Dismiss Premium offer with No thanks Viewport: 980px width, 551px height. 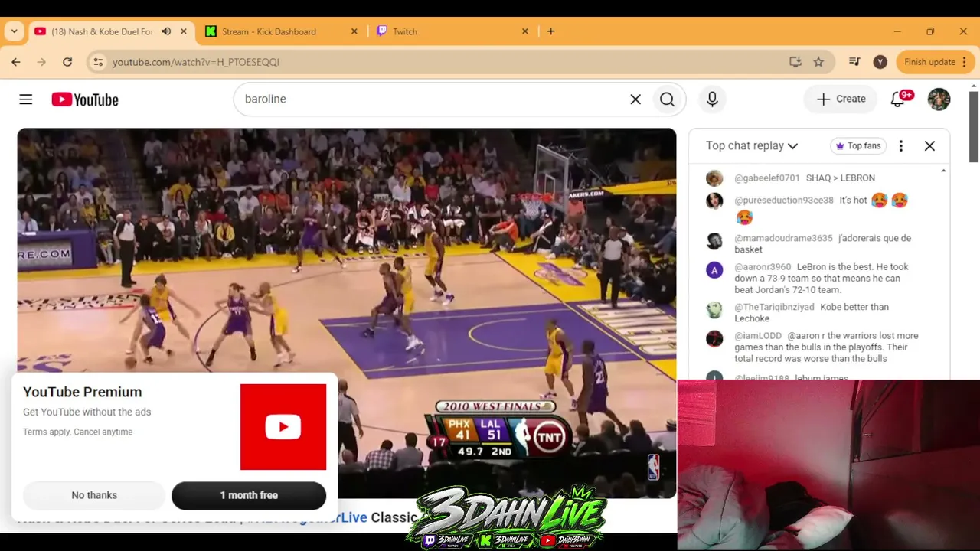coord(94,495)
